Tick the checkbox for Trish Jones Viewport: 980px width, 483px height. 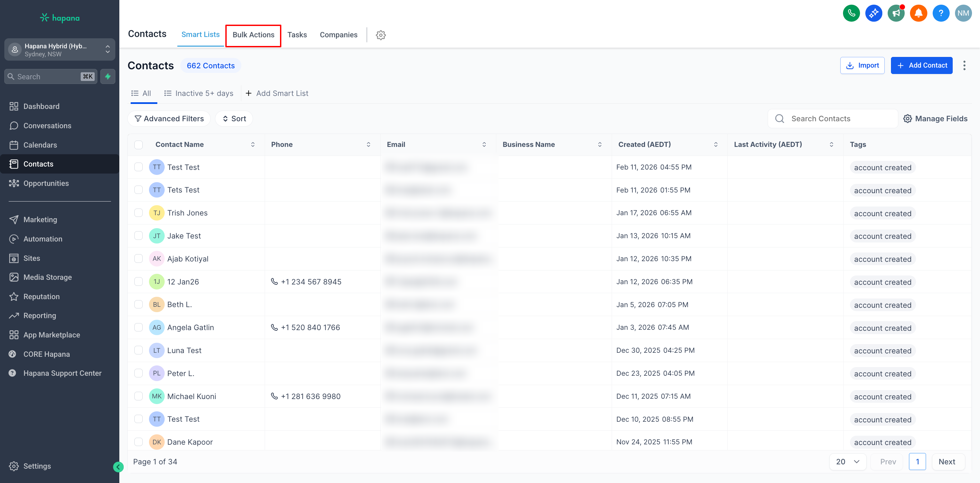point(138,213)
